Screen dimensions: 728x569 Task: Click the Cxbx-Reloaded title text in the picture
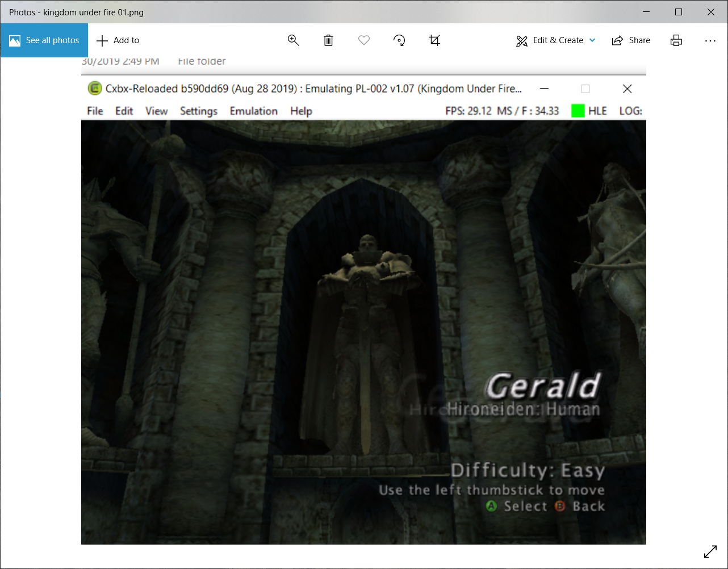pyautogui.click(x=313, y=89)
